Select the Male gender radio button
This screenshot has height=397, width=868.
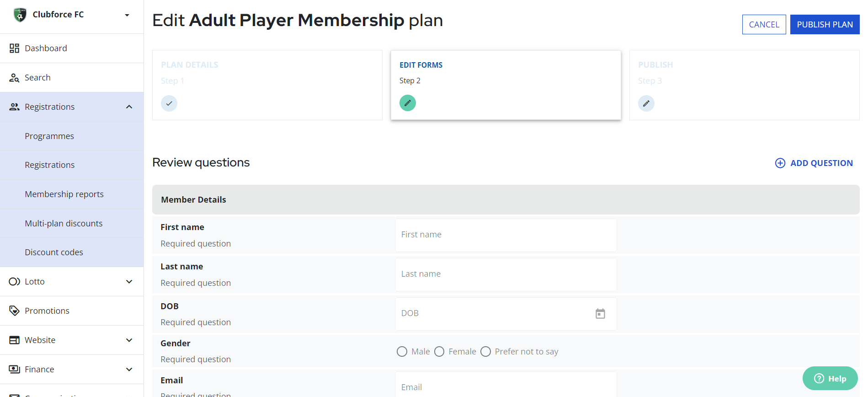402,351
